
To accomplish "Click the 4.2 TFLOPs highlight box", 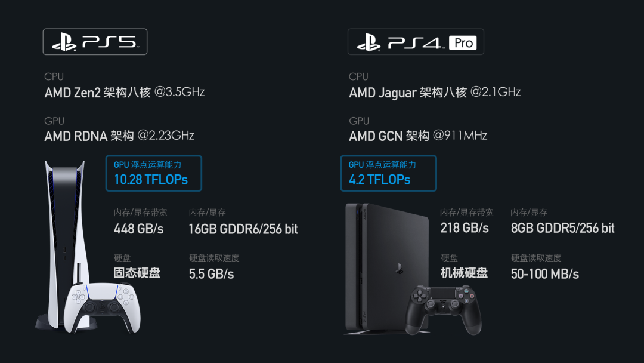I will click(388, 173).
